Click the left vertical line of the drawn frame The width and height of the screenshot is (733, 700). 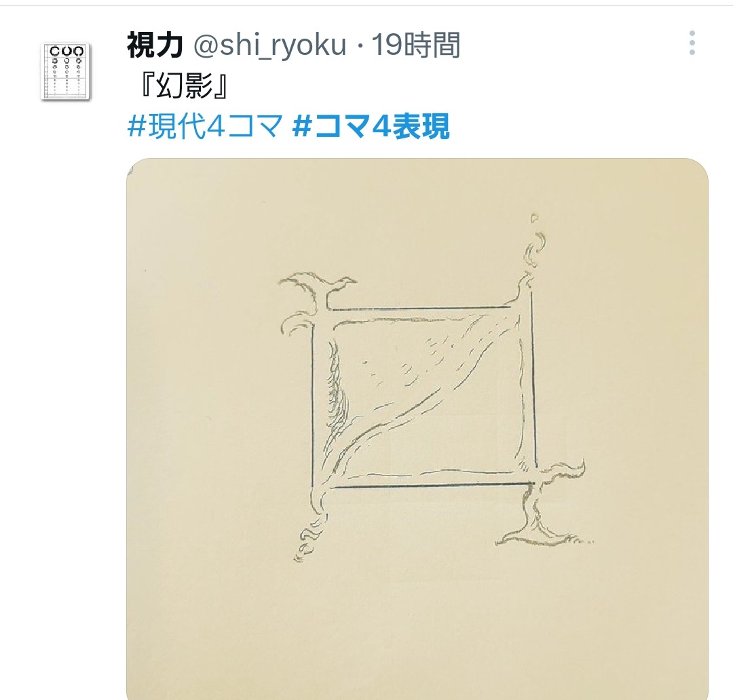(312, 406)
